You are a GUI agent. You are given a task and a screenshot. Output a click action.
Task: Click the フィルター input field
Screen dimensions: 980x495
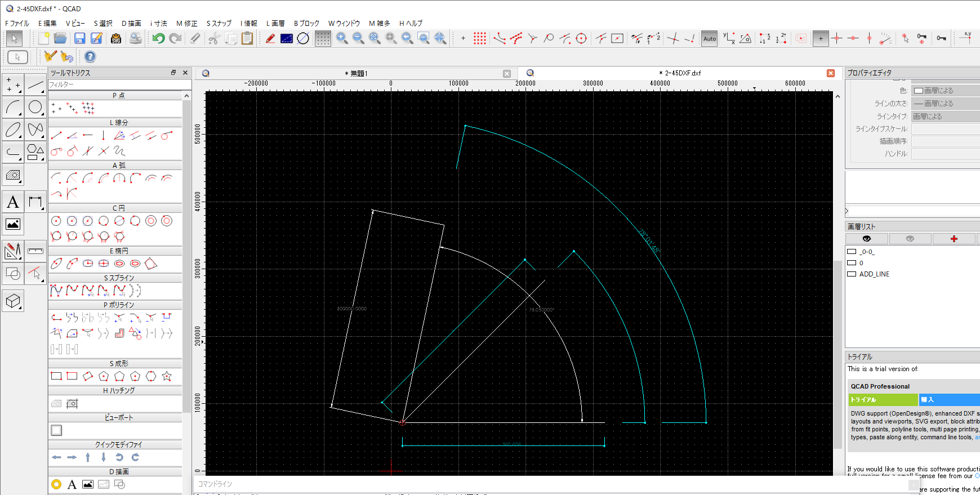coord(119,84)
